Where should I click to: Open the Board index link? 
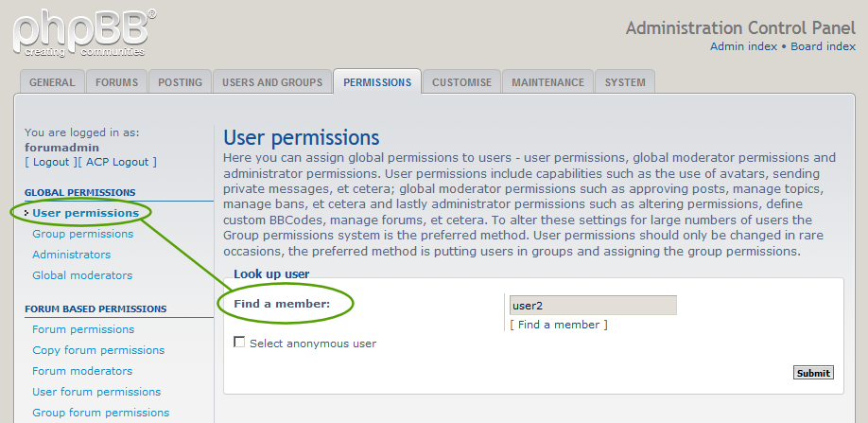(x=823, y=46)
